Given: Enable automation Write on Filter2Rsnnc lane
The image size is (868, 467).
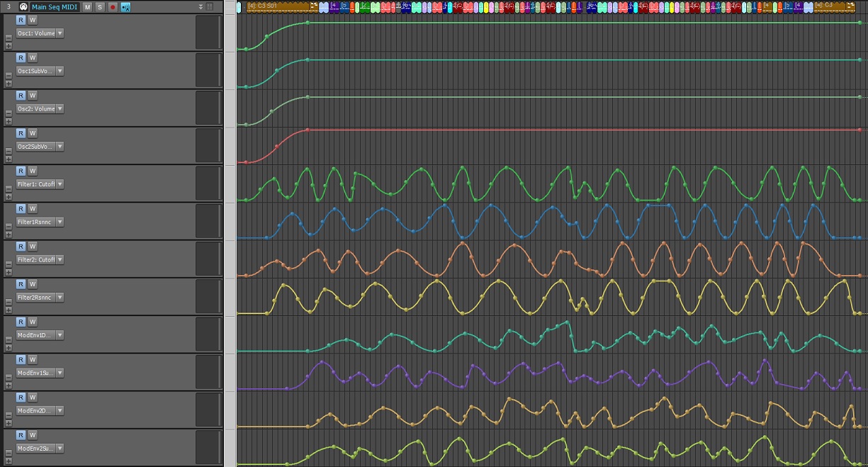Looking at the screenshot, I should point(33,284).
